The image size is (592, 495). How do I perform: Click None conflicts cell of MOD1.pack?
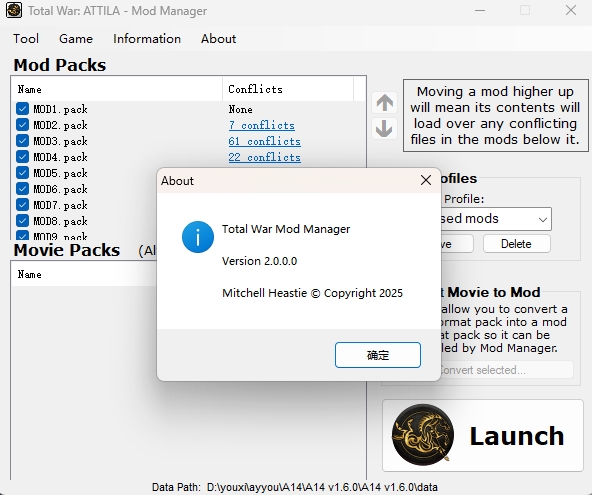point(240,109)
